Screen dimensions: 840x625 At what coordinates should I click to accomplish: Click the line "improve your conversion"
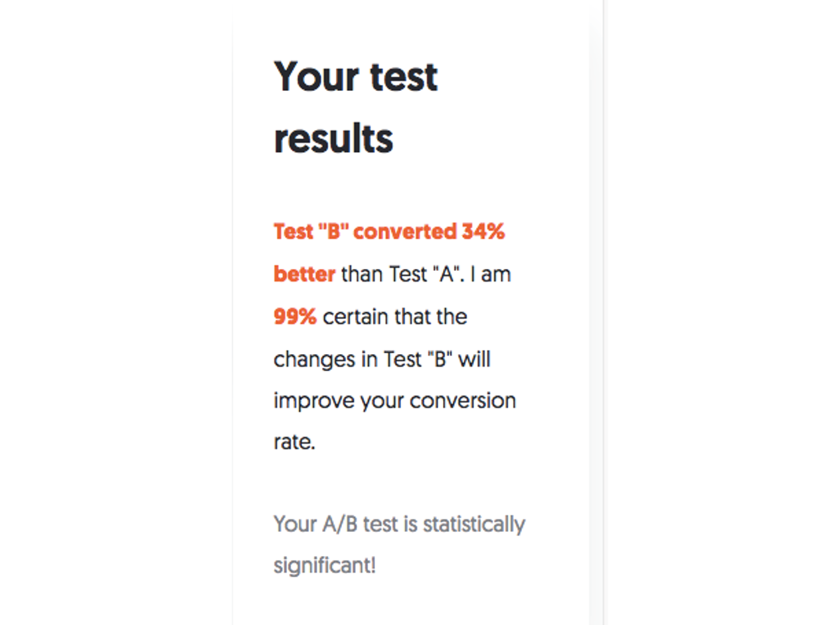394,402
